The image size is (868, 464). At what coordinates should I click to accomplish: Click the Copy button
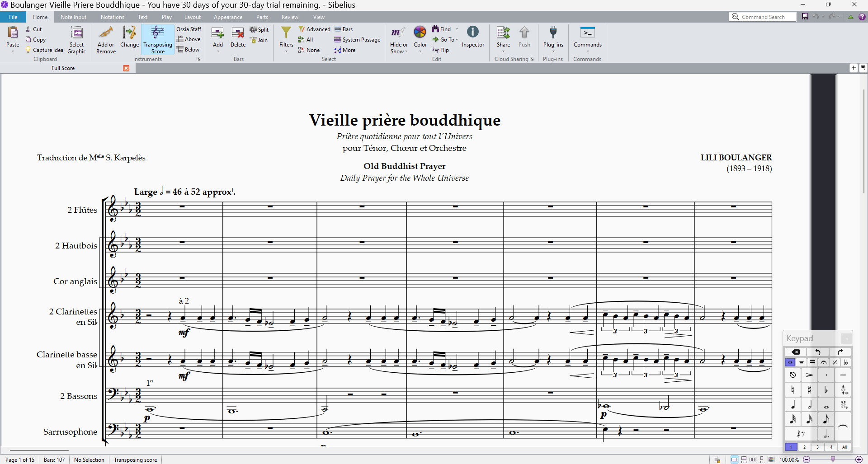point(36,40)
